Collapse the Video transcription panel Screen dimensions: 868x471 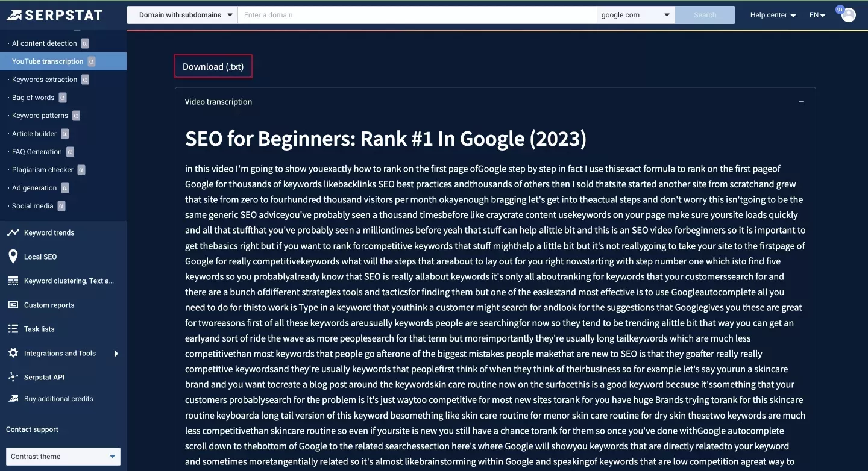point(801,102)
